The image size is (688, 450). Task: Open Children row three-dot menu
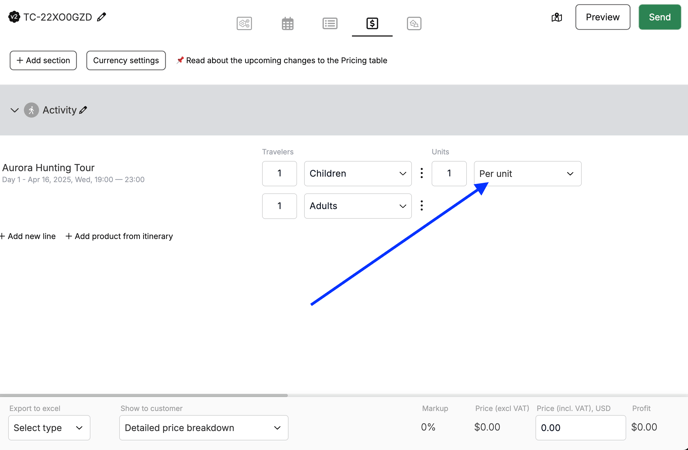422,173
